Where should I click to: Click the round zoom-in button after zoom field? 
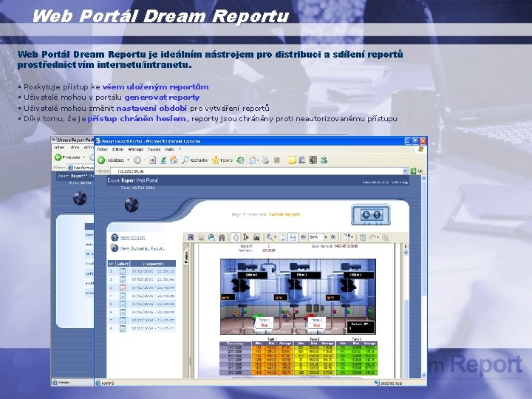332,237
